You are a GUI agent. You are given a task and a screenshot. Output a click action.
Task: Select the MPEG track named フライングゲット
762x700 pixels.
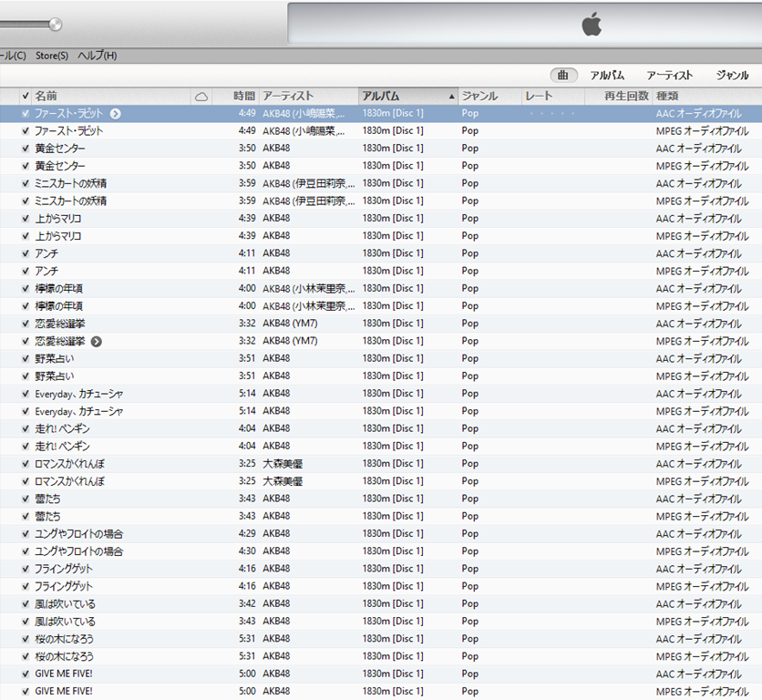tap(63, 586)
